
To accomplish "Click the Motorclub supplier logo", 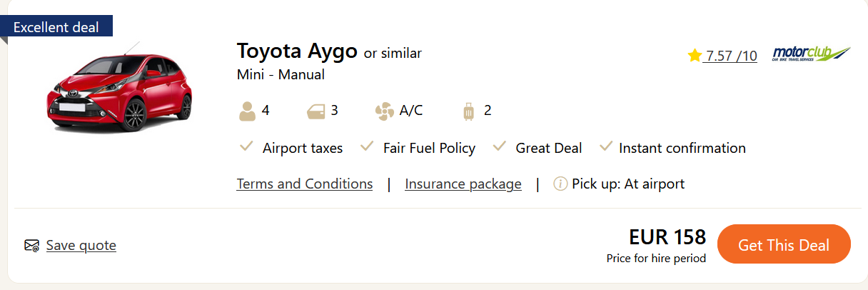I will (811, 54).
